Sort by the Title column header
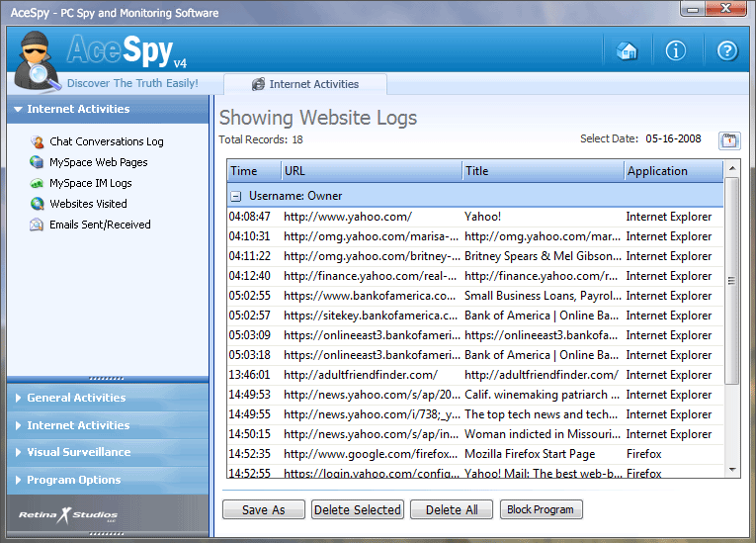Viewport: 756px width, 544px height. tap(543, 171)
